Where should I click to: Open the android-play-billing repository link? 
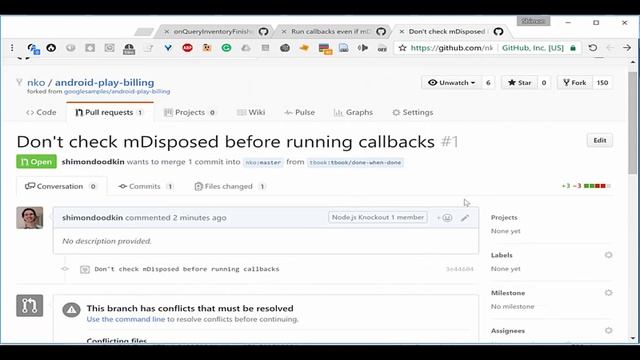tap(104, 82)
